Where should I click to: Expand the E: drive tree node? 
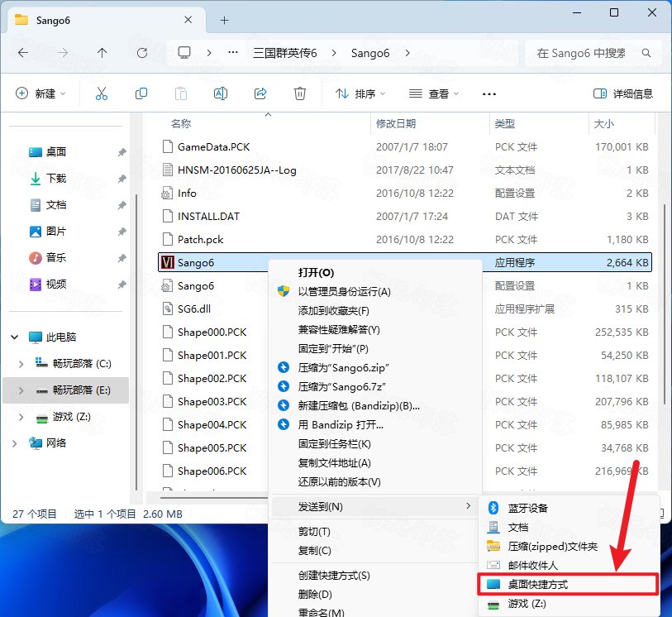point(21,390)
